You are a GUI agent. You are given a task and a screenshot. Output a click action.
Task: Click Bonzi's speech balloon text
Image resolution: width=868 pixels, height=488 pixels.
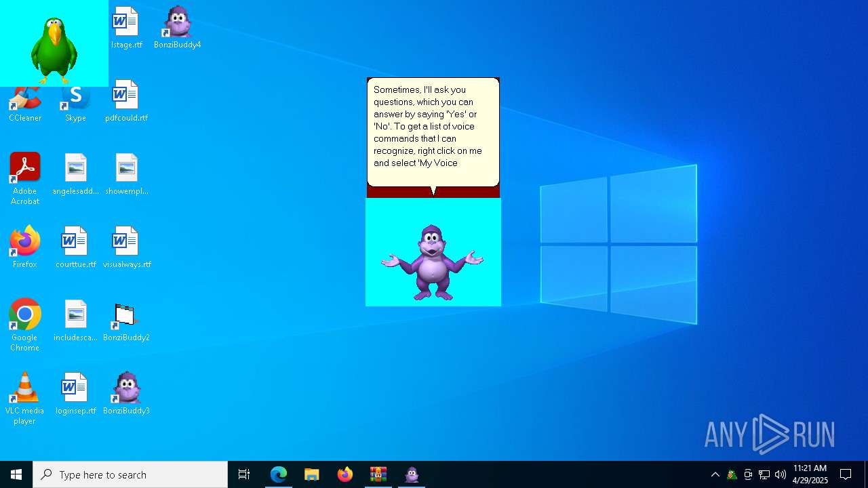tap(428, 126)
